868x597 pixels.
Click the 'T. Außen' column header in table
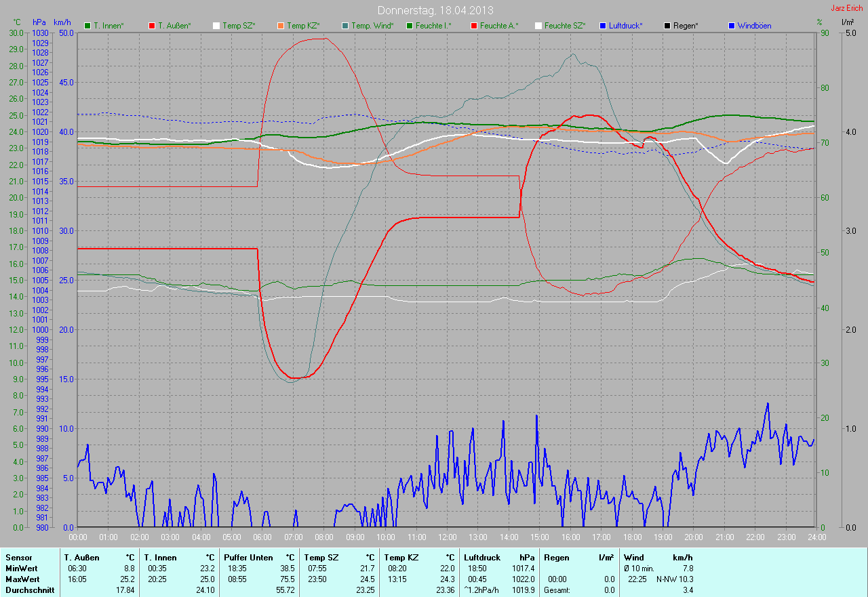pos(81,557)
